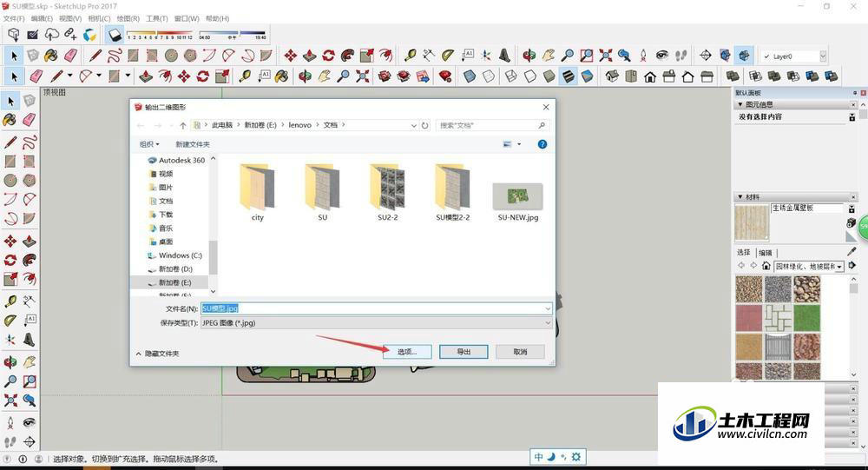Screen dimensions: 868x470
Task: Open the Extension Manager ruby icon
Action: [x=445, y=76]
